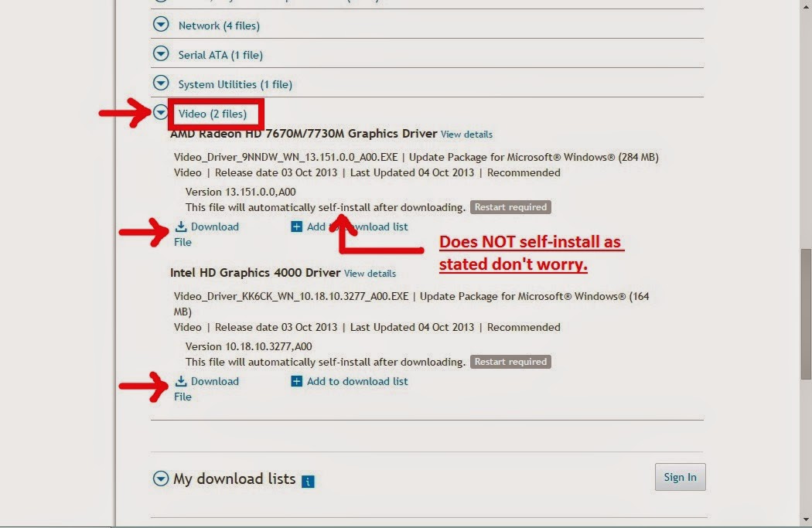The width and height of the screenshot is (812, 528).
Task: Expand the Serial ATA (1 file) section
Action: (161, 54)
